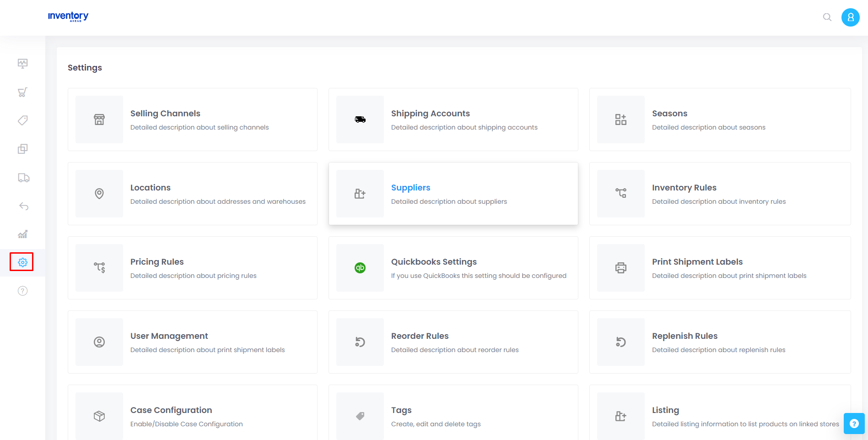Click the building-plus icon for Listing

point(621,416)
